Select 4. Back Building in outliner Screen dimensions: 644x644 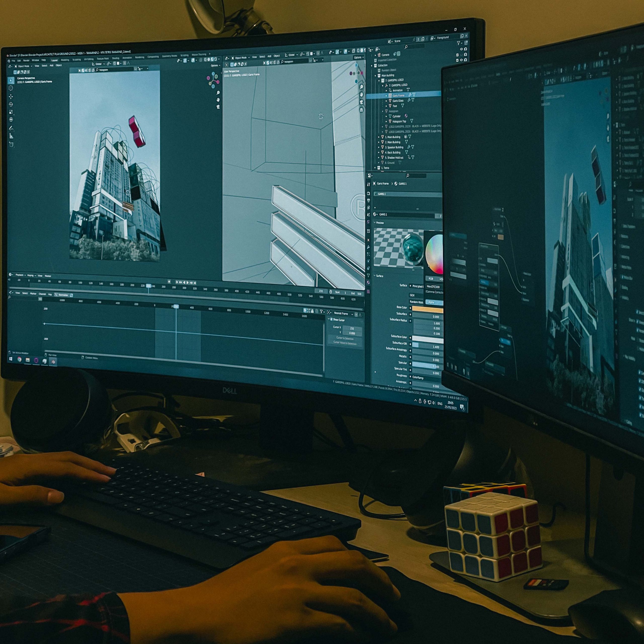coord(393,153)
